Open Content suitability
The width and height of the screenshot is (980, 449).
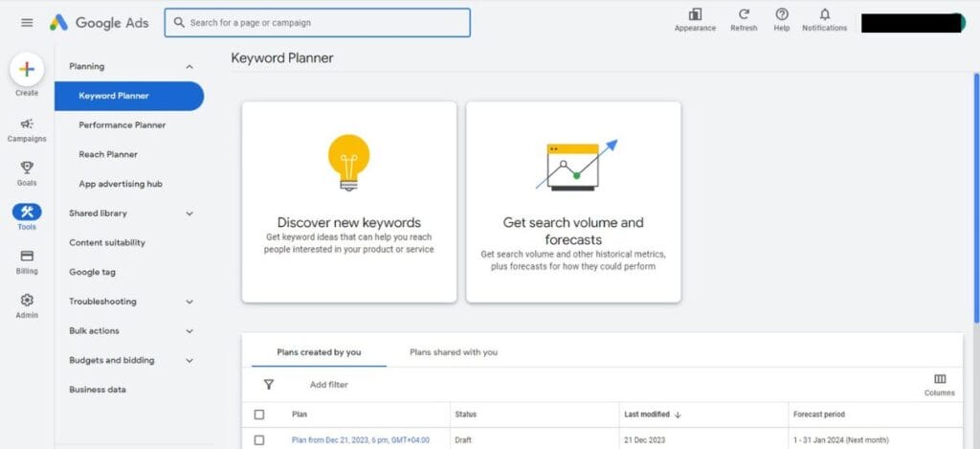click(107, 242)
